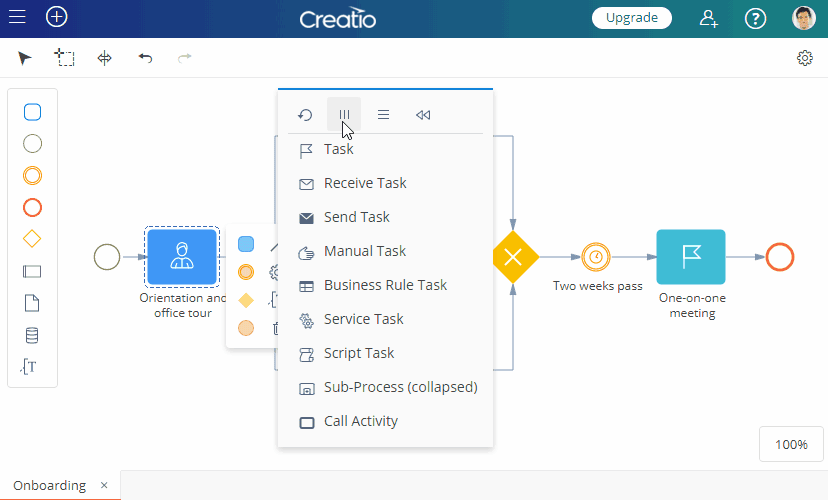Click the undo arrow
The width and height of the screenshot is (828, 500).
(145, 58)
